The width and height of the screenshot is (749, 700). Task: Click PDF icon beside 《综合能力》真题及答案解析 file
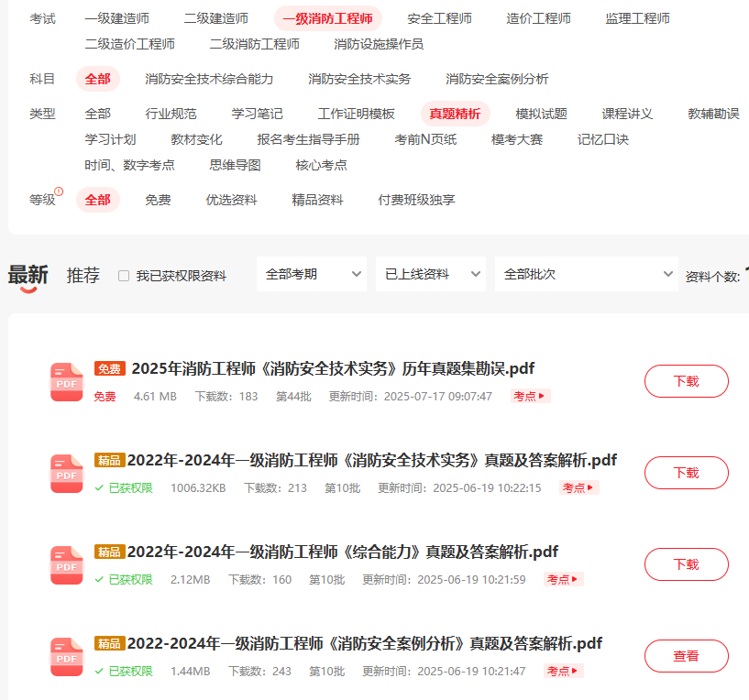67,564
